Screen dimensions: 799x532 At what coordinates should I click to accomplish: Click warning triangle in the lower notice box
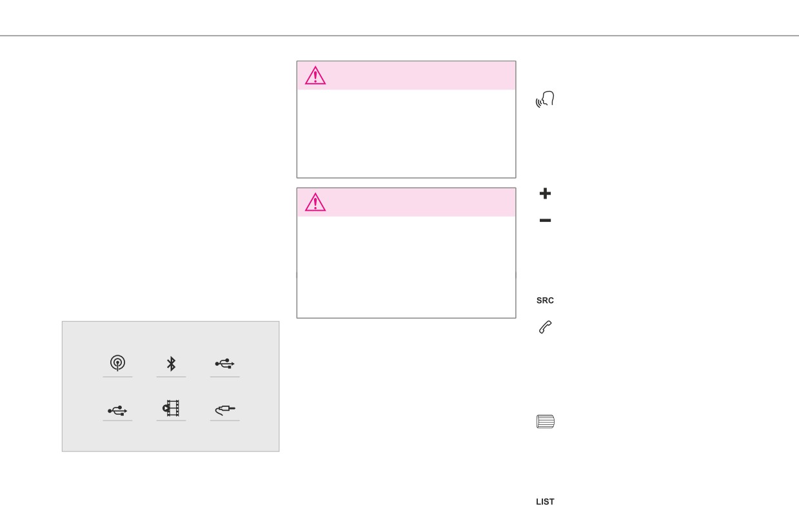point(315,202)
